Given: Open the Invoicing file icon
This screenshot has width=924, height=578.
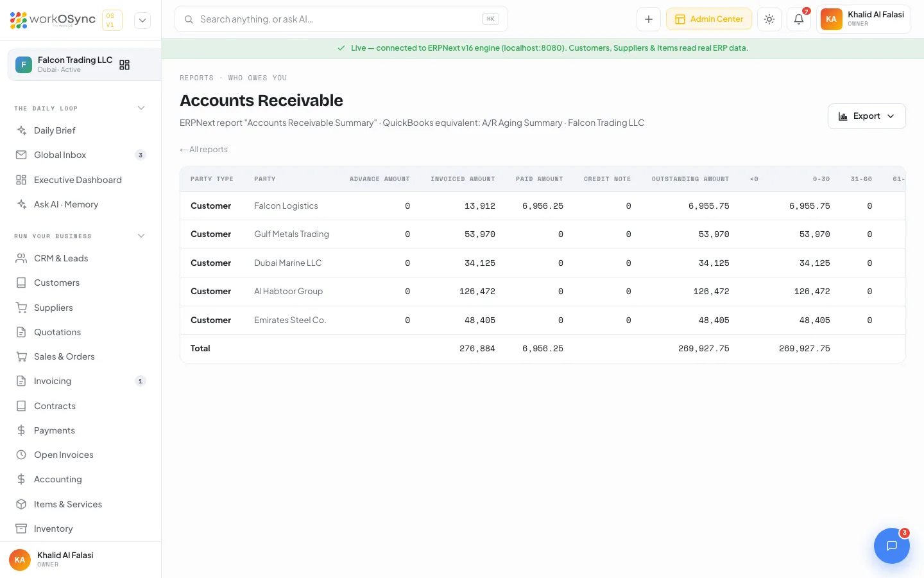Looking at the screenshot, I should pos(21,381).
